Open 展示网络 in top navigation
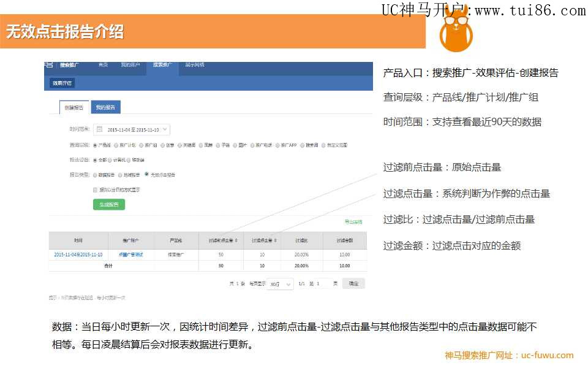 coord(195,65)
